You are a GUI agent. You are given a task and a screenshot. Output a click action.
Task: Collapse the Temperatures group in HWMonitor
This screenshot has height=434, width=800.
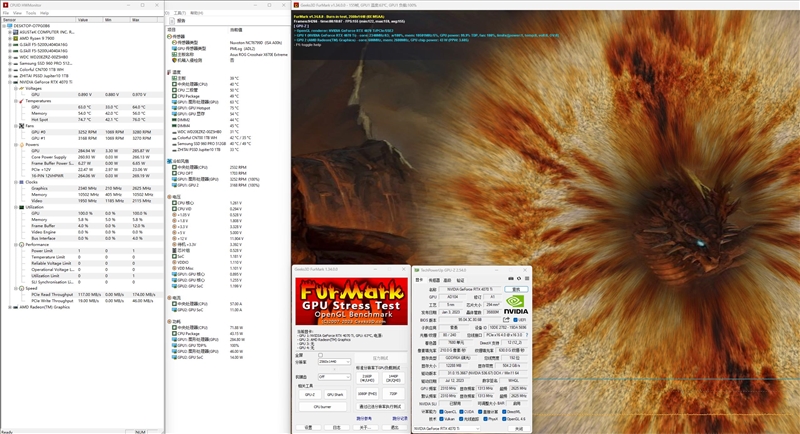[x=16, y=101]
